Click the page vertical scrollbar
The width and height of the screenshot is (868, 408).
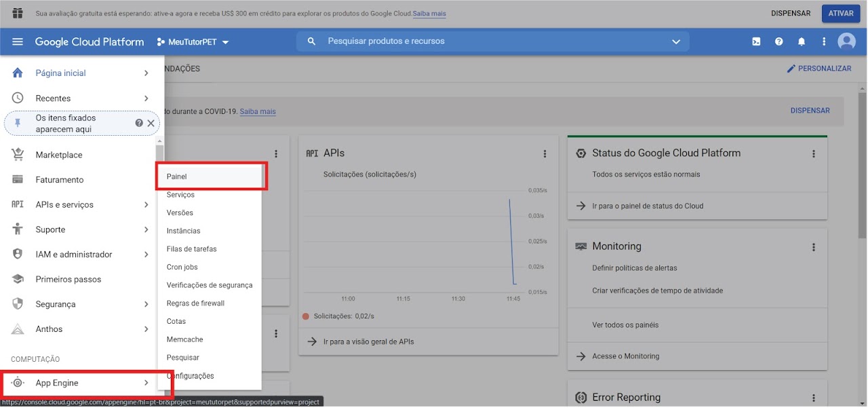click(862, 163)
